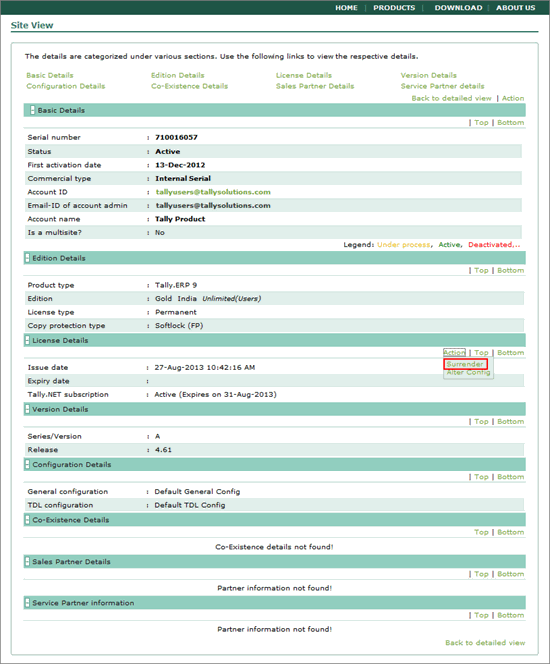Image resolution: width=550 pixels, height=664 pixels.
Task: Select Softlock (FP) copy protection value
Action: click(179, 326)
